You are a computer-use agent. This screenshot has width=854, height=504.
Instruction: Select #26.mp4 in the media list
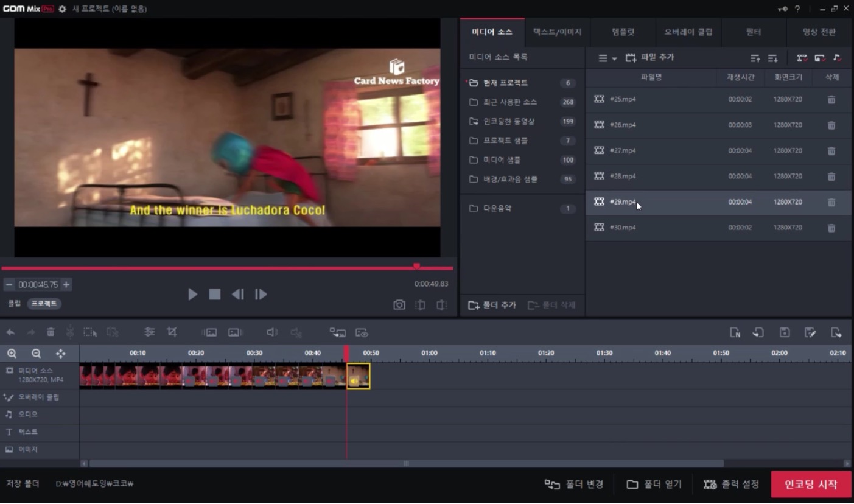pos(718,125)
